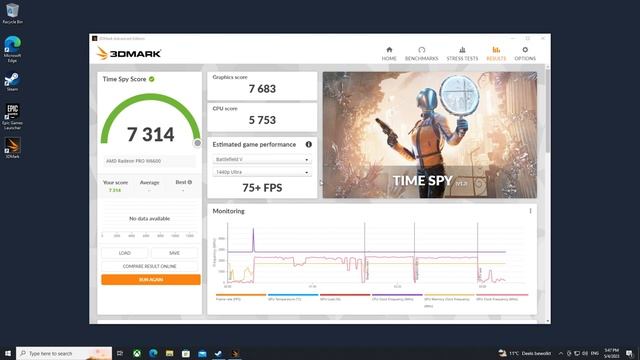Open the Xbox app from the taskbar
Viewport: 640px width, 360px height.
click(137, 353)
